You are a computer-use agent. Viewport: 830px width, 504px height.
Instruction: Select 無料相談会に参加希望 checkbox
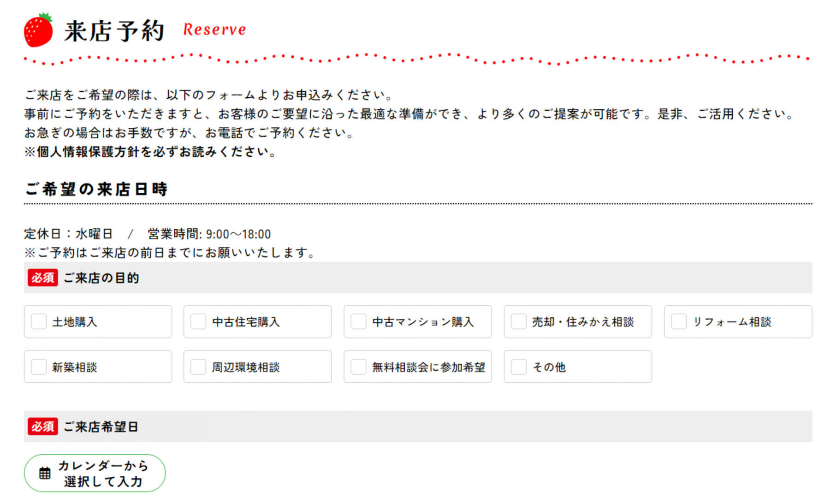pyautogui.click(x=358, y=367)
